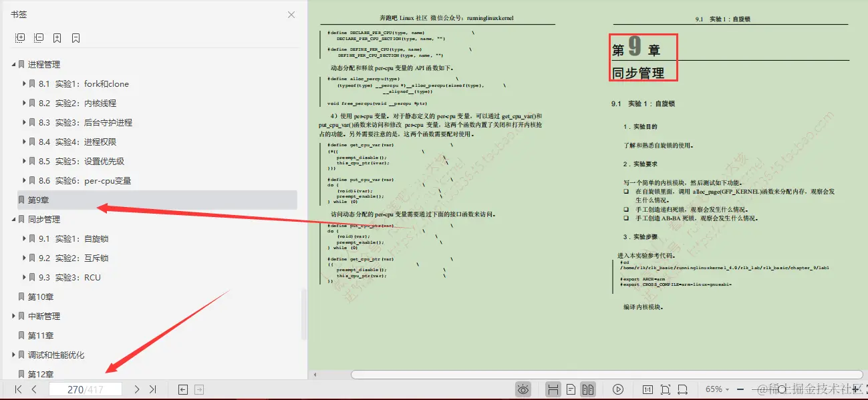This screenshot has width=868, height=400.
Task: Click the page number input showing 270/417
Action: pos(86,389)
